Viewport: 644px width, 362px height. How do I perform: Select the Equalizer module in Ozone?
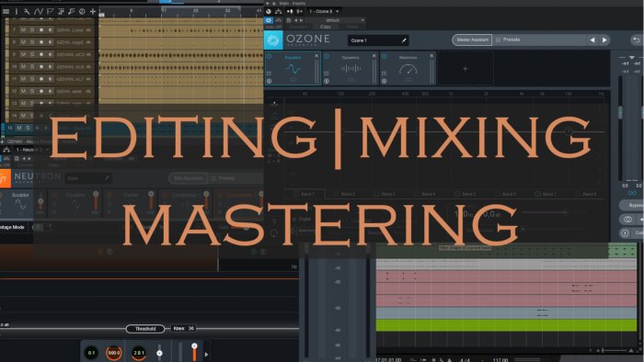coord(293,68)
